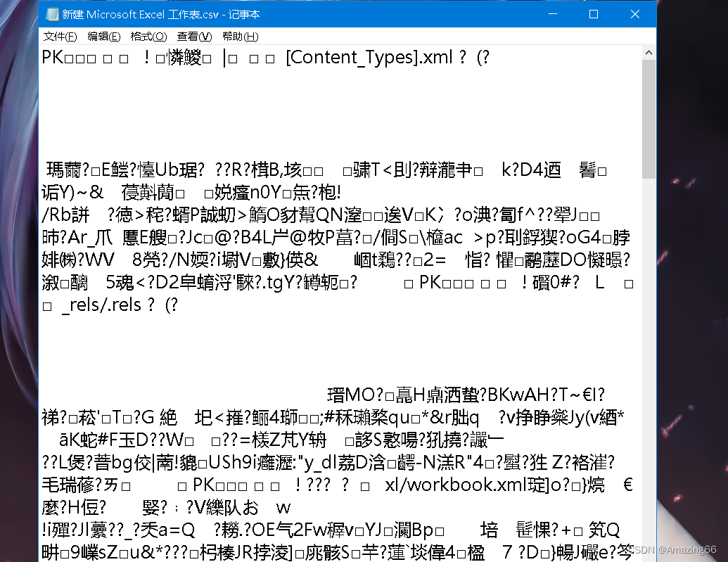Image resolution: width=728 pixels, height=562 pixels.
Task: Click the text [Content_Types].xml
Action: click(369, 57)
